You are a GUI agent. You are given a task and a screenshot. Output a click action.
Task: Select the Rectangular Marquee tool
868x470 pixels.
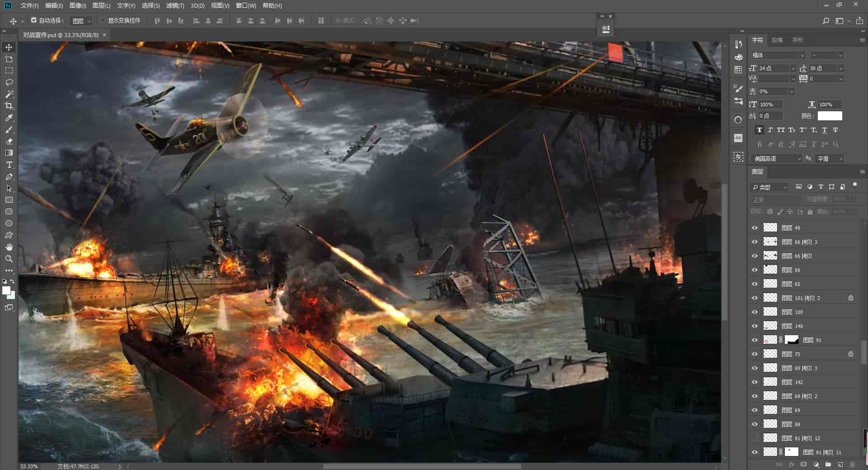pyautogui.click(x=9, y=71)
